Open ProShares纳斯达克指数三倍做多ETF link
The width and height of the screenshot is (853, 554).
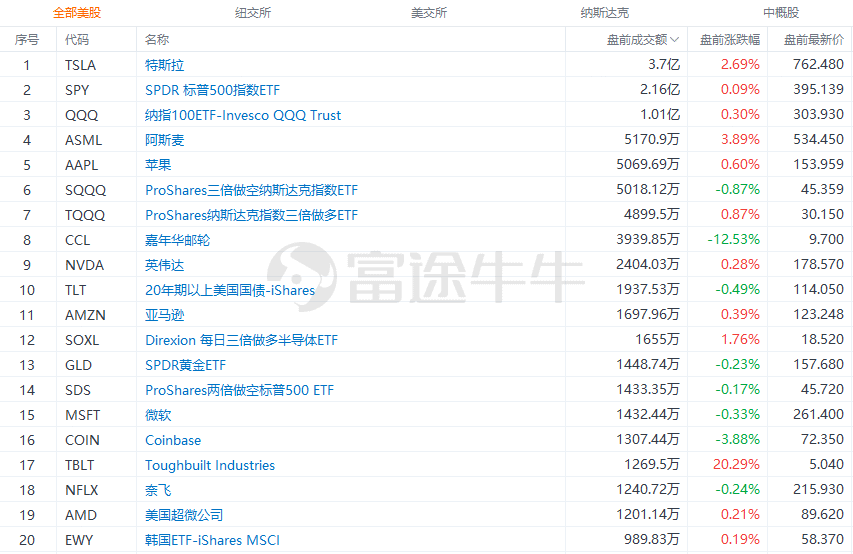pyautogui.click(x=251, y=215)
